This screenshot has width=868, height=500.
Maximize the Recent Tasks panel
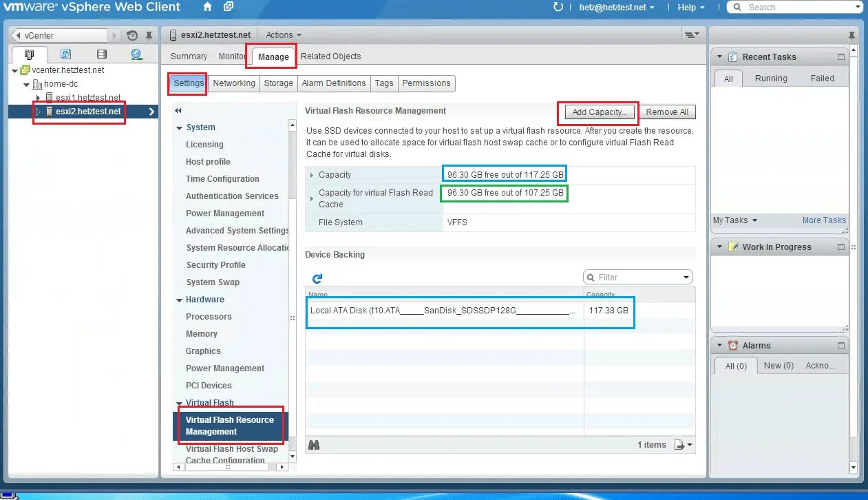pyautogui.click(x=840, y=57)
